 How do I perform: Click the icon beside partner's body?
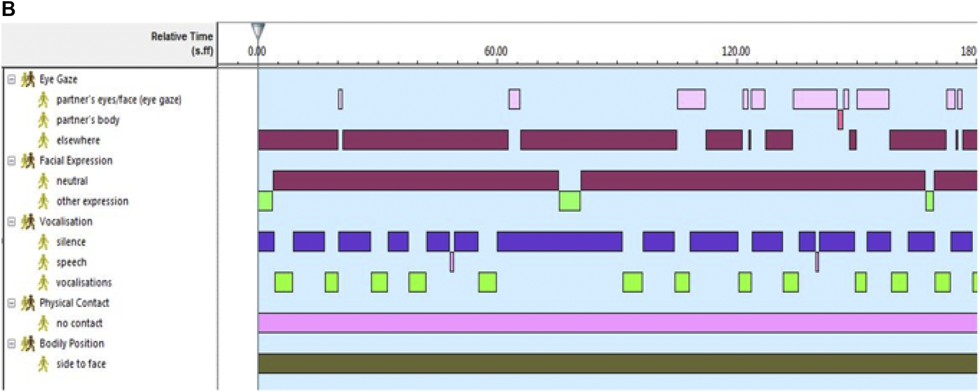tap(43, 120)
